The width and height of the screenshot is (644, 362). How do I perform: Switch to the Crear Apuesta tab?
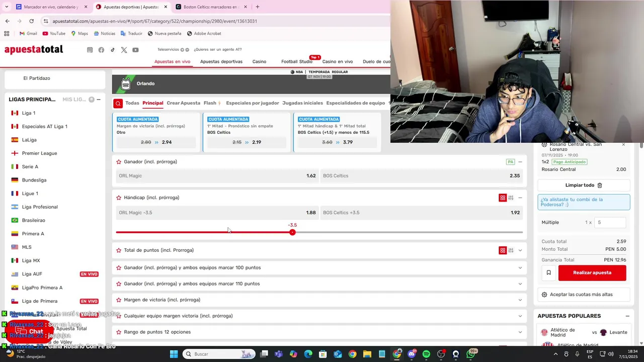(183, 103)
